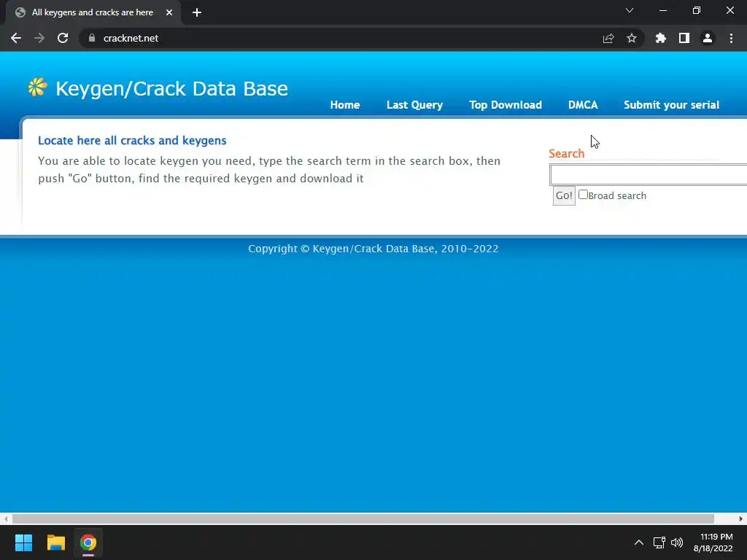The height and width of the screenshot is (560, 747).
Task: Click the scrollbar right arrow
Action: pyautogui.click(x=741, y=518)
